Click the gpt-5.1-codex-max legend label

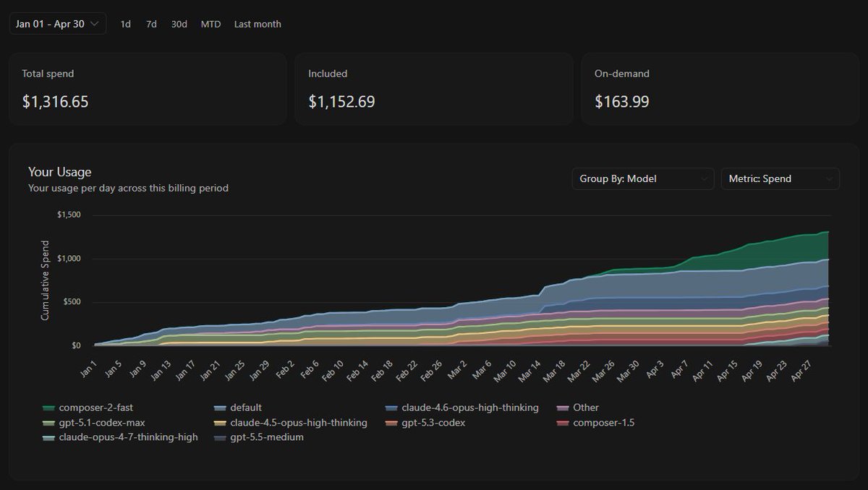(x=103, y=423)
